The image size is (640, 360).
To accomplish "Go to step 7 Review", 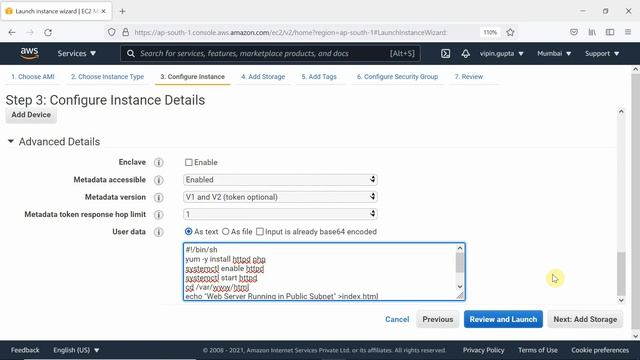I will tap(469, 77).
